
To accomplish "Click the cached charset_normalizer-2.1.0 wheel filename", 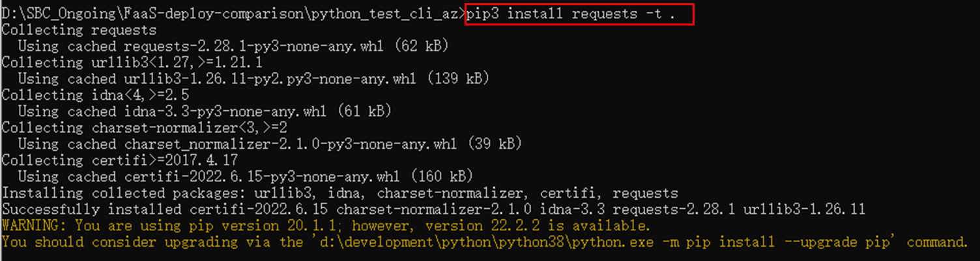I will (290, 144).
